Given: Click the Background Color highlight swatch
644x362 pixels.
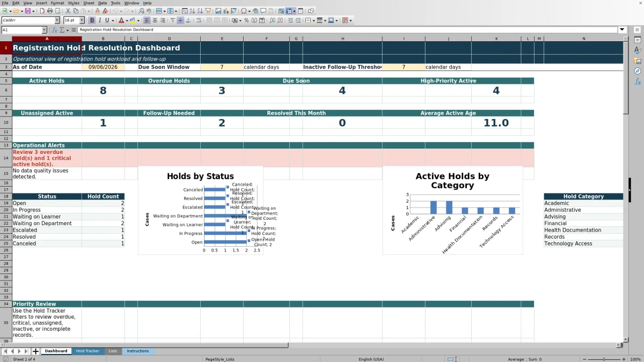Looking at the screenshot, I should point(132,20).
